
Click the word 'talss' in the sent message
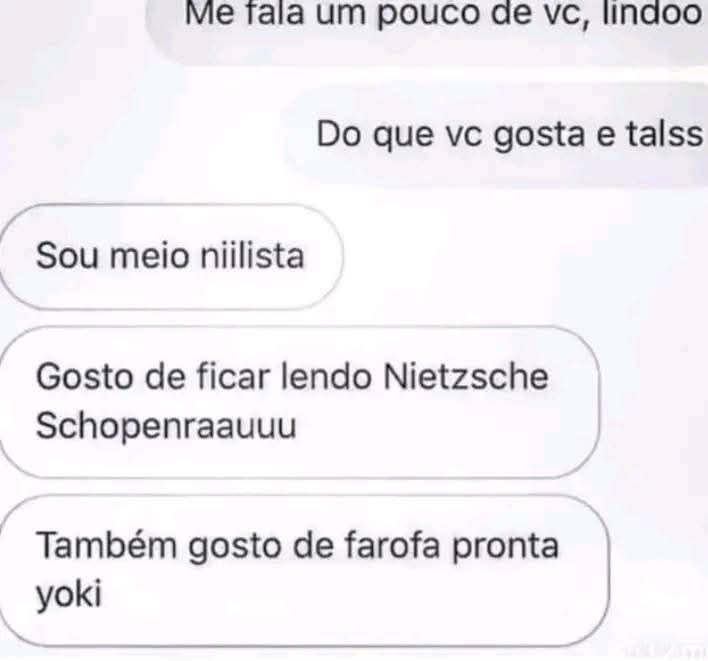point(664,135)
